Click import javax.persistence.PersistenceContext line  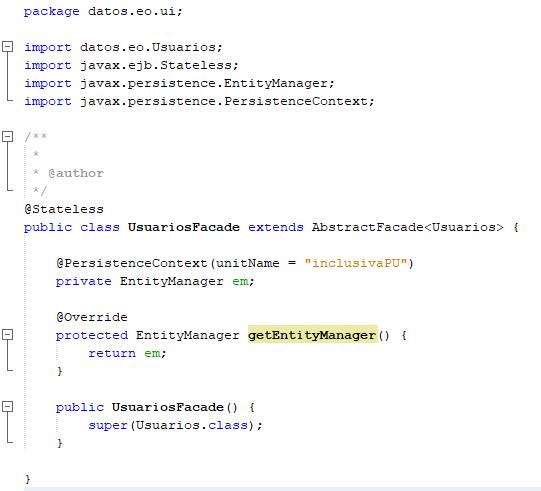tap(199, 101)
